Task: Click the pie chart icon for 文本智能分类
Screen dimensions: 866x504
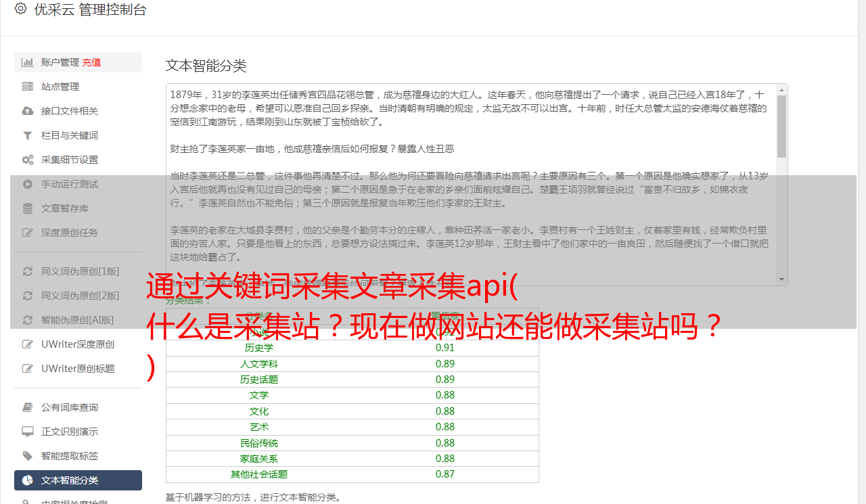Action: 28,480
